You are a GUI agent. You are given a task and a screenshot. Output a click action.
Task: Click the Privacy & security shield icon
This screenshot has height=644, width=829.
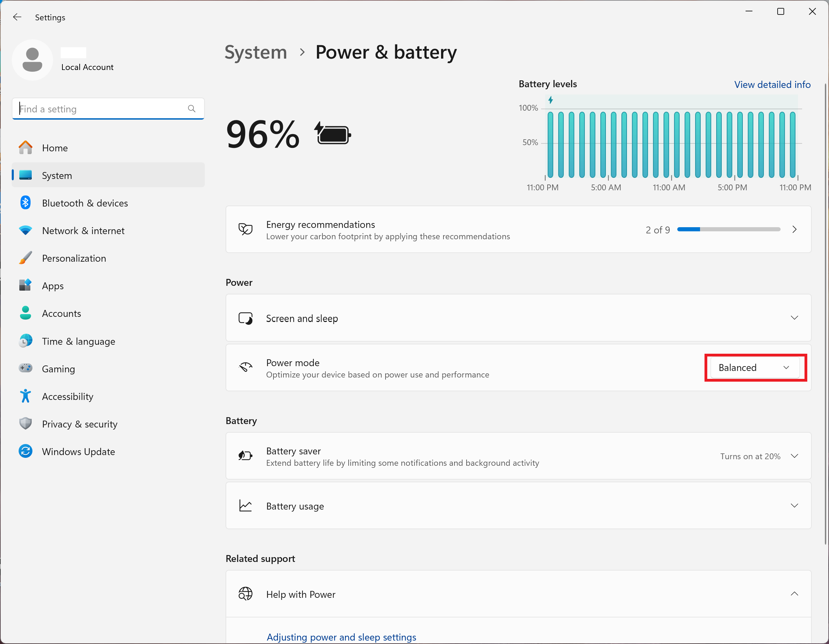tap(26, 424)
